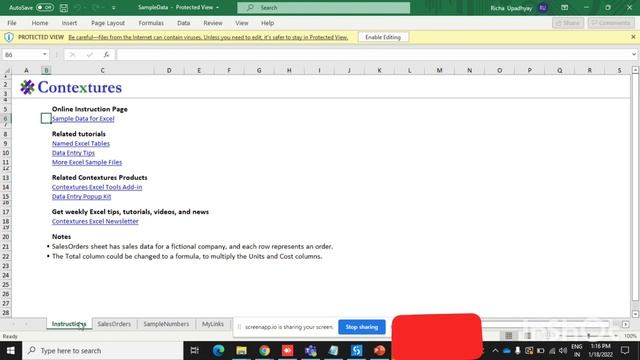640x360 pixels.
Task: Select row 13 header
Action: (6, 178)
